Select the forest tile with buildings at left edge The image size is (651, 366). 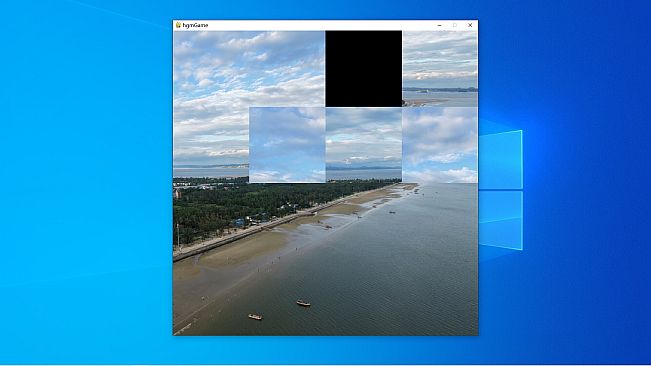211,221
